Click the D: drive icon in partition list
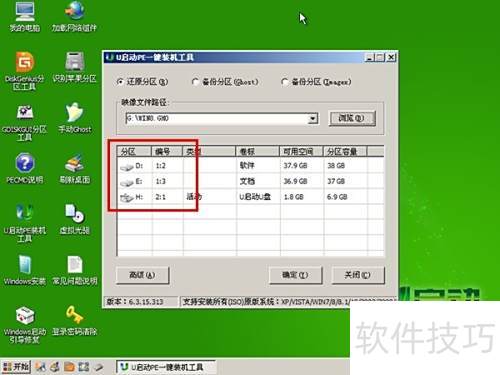 (127, 167)
